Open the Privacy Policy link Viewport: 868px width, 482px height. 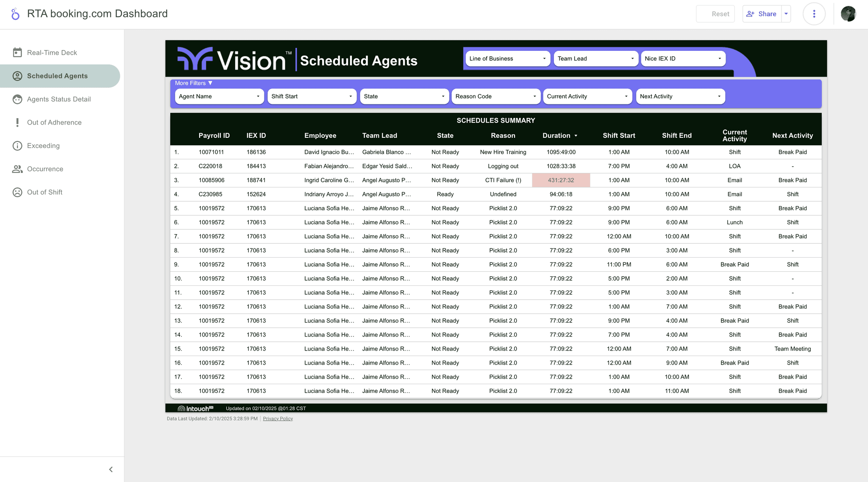click(278, 418)
